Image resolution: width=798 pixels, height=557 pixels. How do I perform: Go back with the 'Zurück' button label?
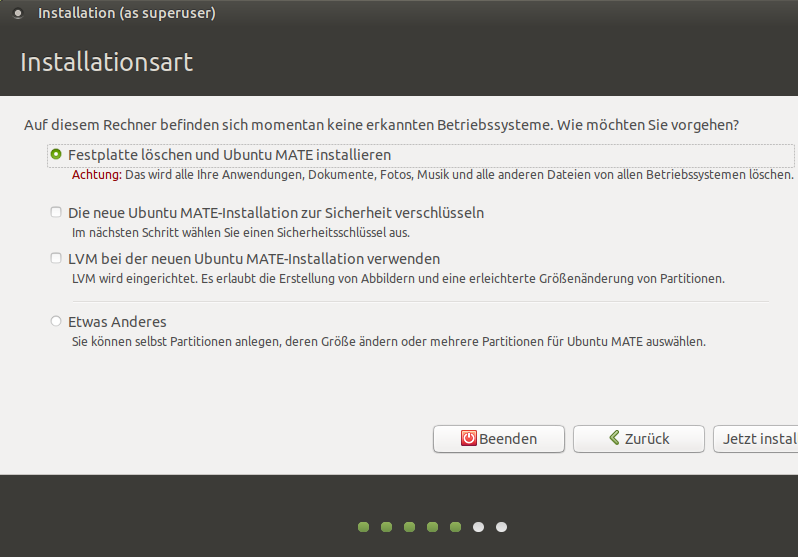(x=647, y=438)
